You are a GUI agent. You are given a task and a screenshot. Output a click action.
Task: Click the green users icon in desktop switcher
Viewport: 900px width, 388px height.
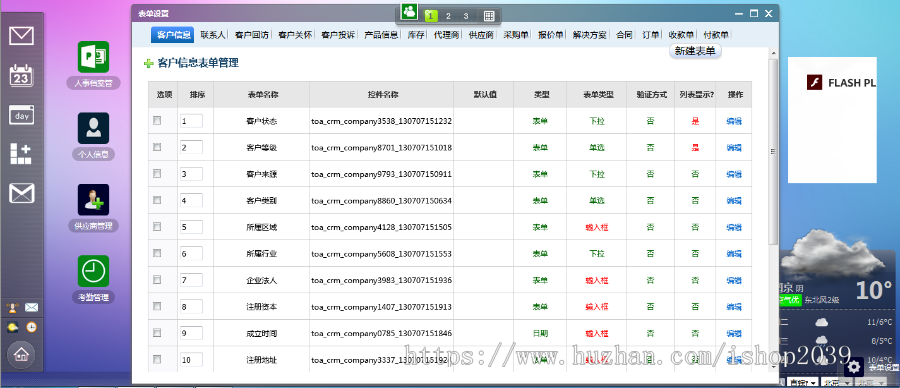point(409,11)
